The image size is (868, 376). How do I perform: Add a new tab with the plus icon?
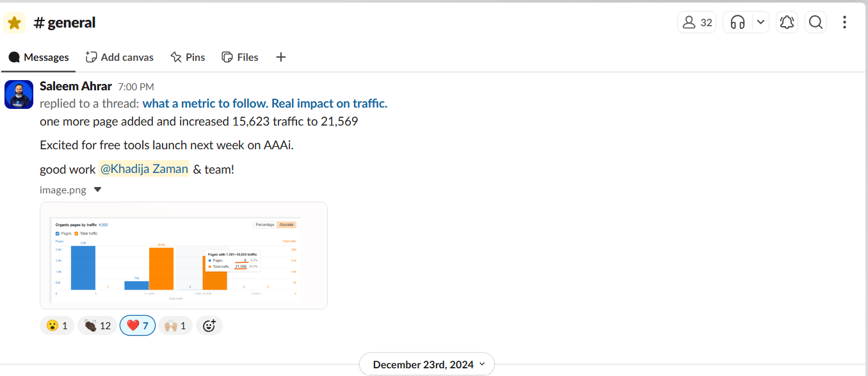280,57
